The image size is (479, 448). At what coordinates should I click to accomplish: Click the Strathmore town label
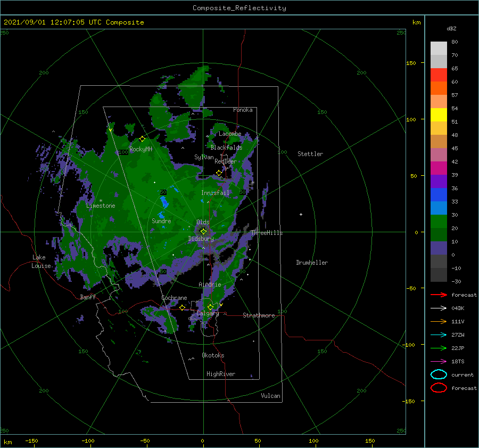click(259, 315)
